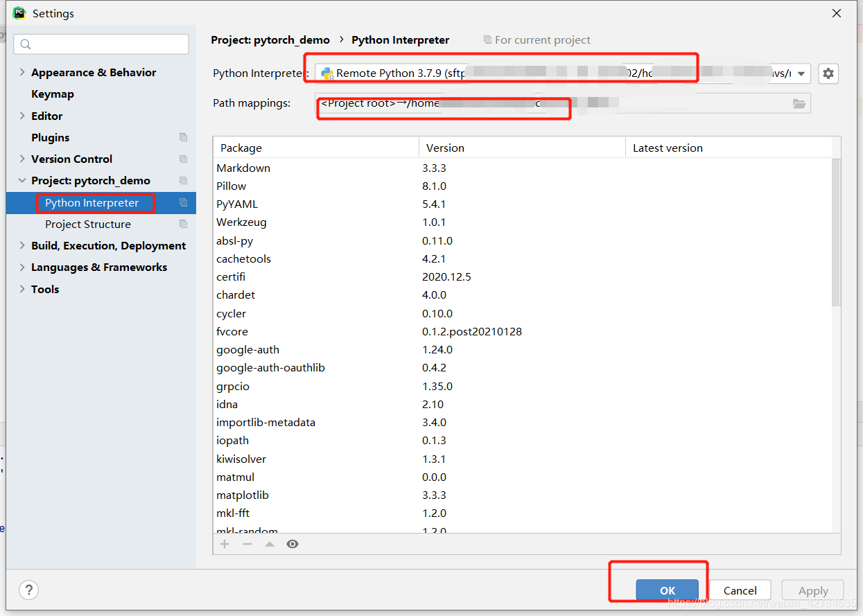Remove package with the minus icon
Image resolution: width=863 pixels, height=616 pixels.
pos(247,544)
